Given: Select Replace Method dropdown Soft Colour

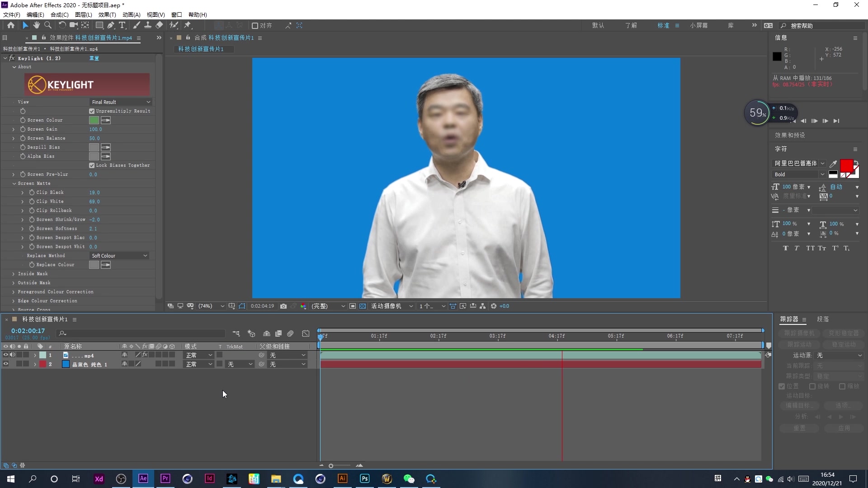Looking at the screenshot, I should click(x=118, y=255).
